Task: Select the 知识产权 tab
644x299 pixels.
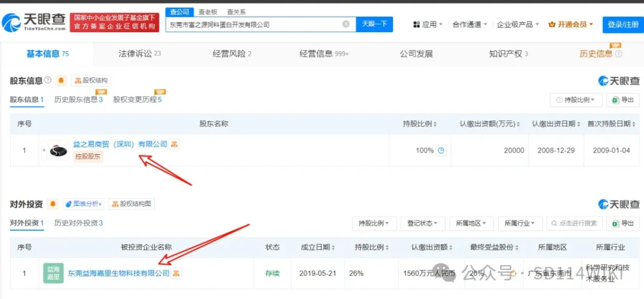Action: tap(509, 54)
